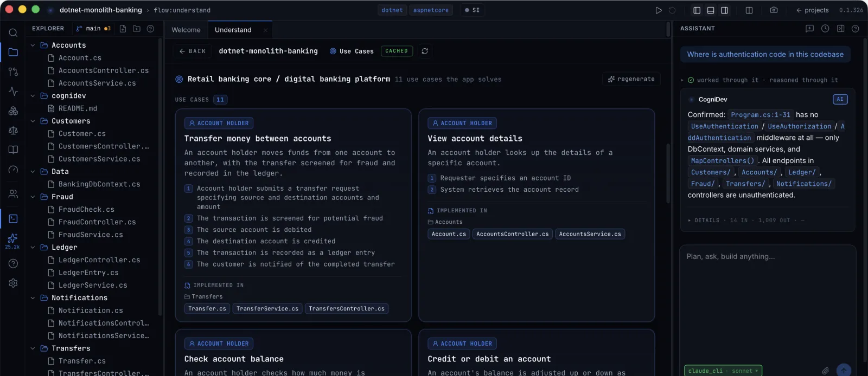Collapse the Notifications folder
This screenshot has height=376, width=868.
tap(33, 298)
